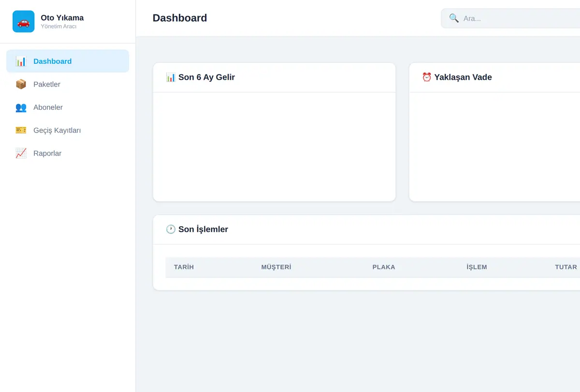Click the clock icon beside Son İşlemler
The image size is (580, 392).
171,230
